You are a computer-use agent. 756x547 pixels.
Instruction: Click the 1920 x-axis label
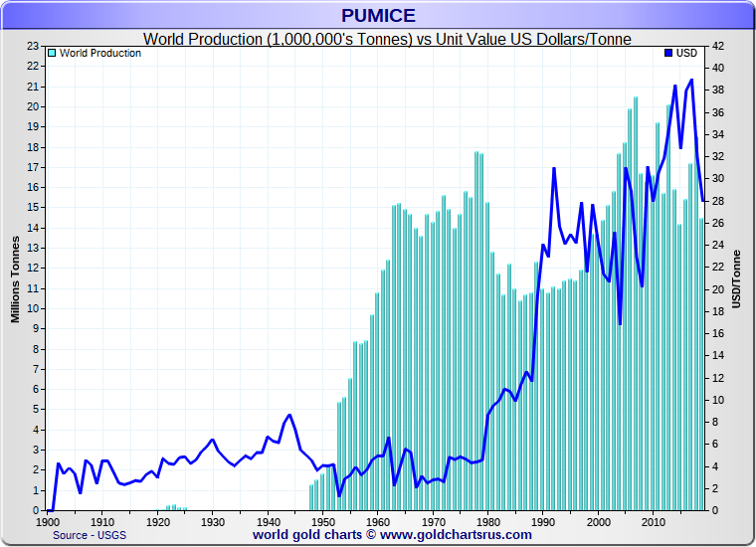157,522
